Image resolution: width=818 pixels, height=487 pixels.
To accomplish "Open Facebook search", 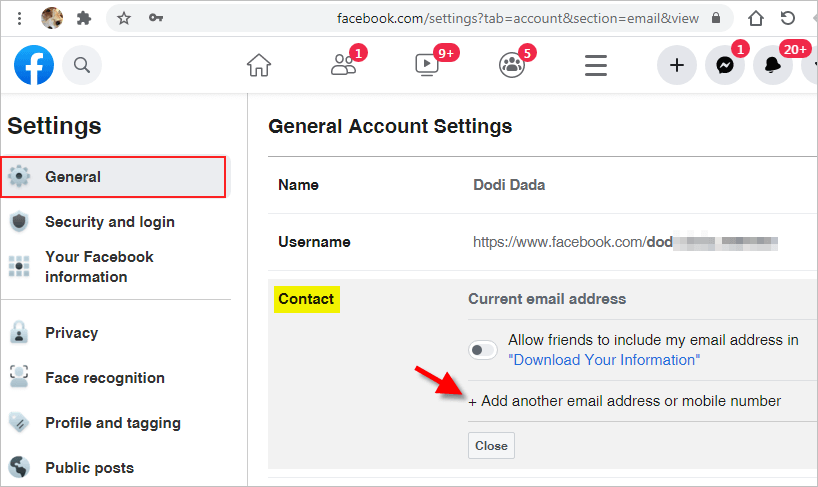I will tap(82, 65).
